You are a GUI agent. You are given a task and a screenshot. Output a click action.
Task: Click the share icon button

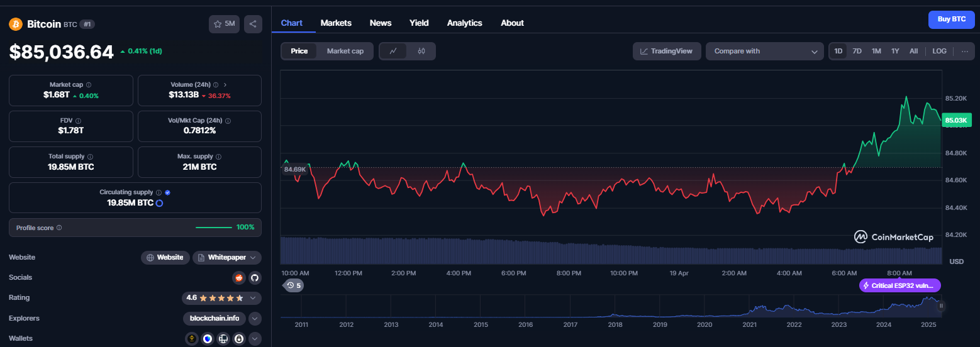click(x=253, y=24)
